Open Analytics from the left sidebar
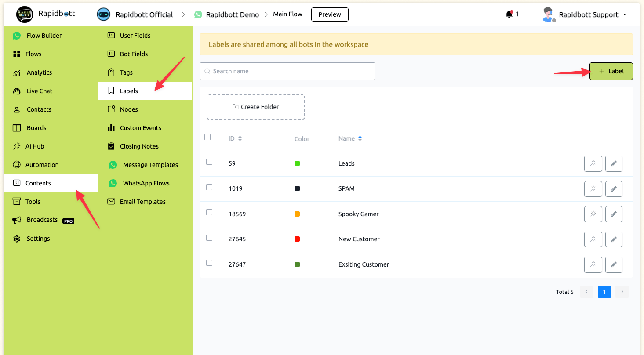Viewport: 644px width, 355px height. tap(39, 72)
